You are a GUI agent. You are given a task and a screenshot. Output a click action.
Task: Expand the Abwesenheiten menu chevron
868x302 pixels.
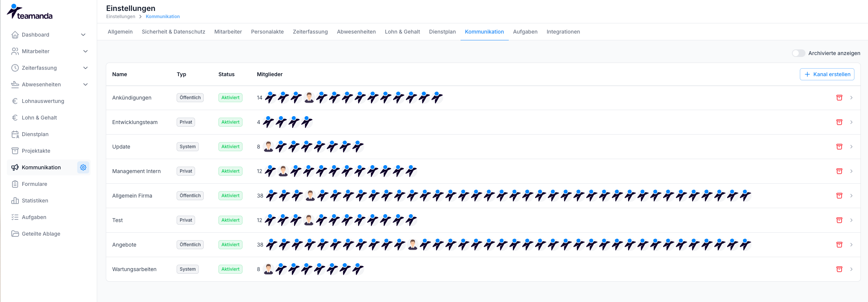click(85, 84)
